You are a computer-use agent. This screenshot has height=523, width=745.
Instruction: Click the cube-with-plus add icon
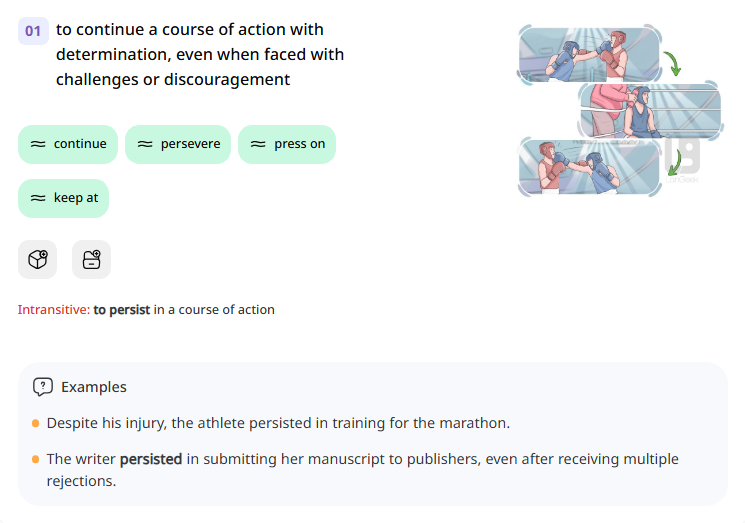tap(37, 260)
